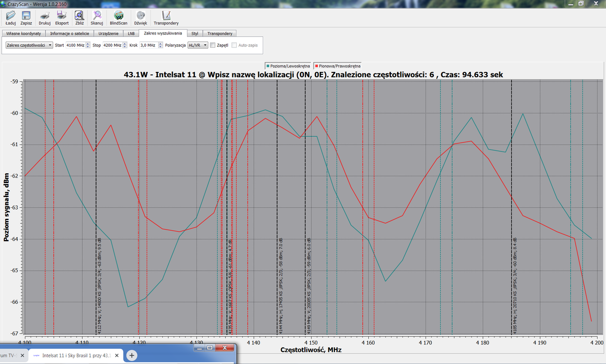Image resolution: width=606 pixels, height=364 pixels.
Task: Toggle the Dźwięk sound icon
Action: [141, 16]
